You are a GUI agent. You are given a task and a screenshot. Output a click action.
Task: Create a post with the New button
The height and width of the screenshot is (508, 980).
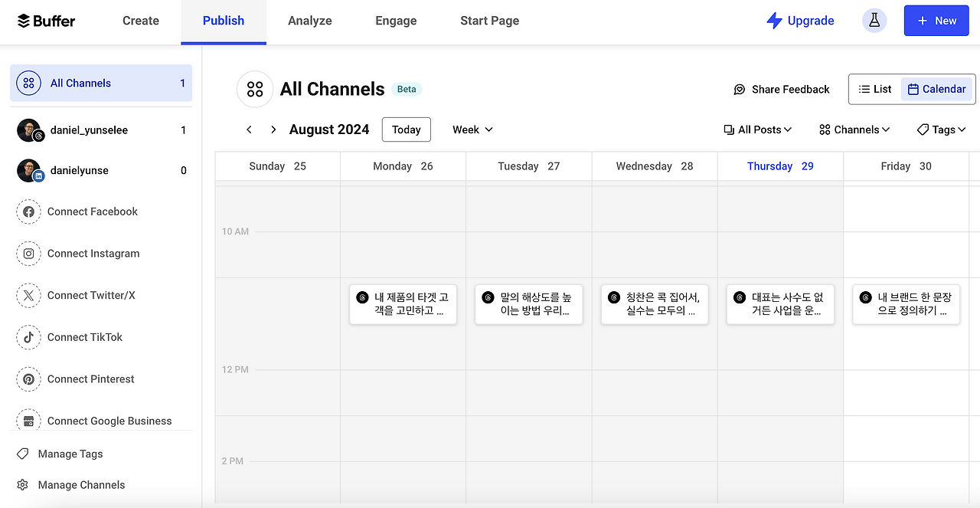click(x=936, y=20)
